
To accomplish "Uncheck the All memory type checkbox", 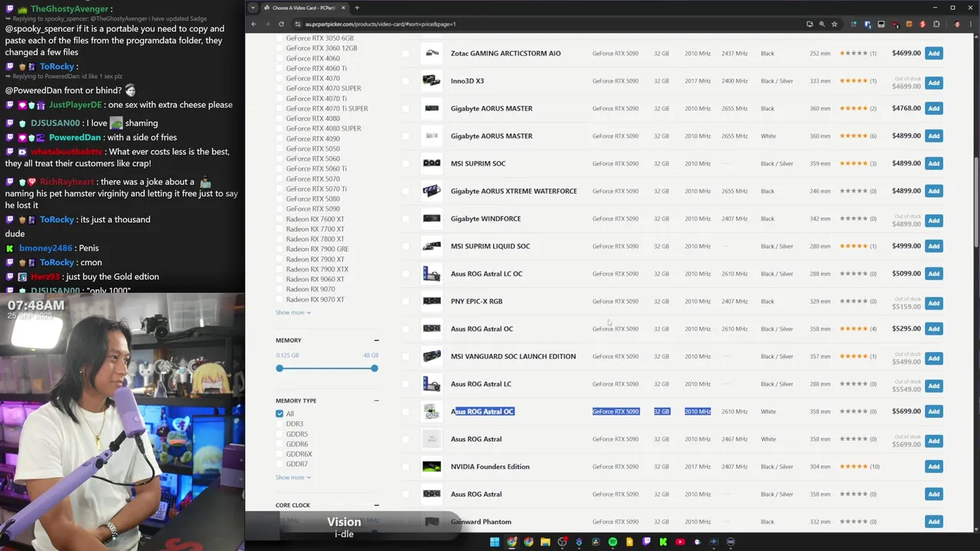I will pyautogui.click(x=279, y=413).
